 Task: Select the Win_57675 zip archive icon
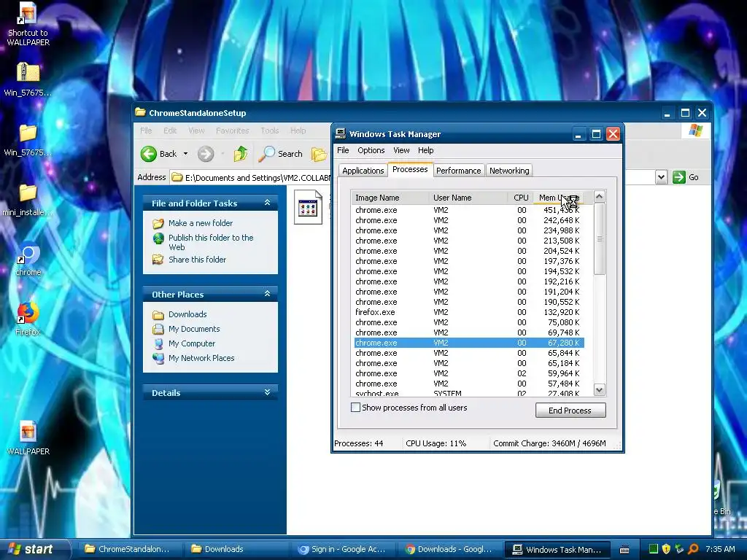[28, 79]
